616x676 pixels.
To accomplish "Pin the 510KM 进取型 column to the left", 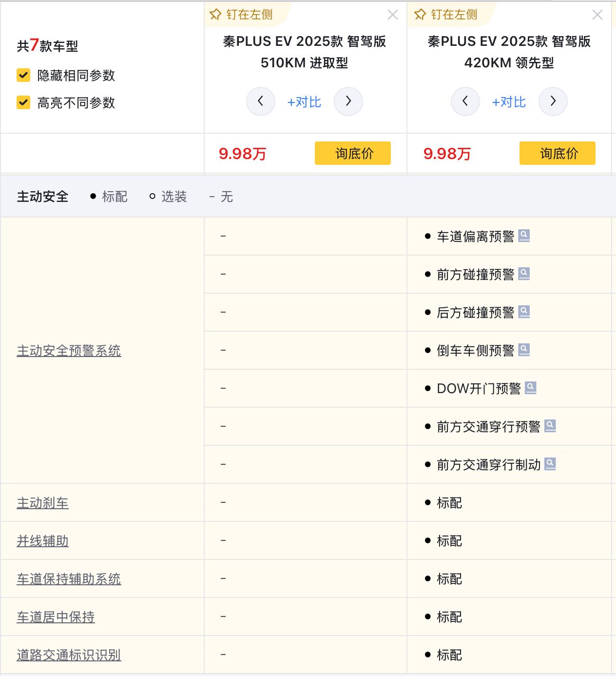I will (242, 15).
